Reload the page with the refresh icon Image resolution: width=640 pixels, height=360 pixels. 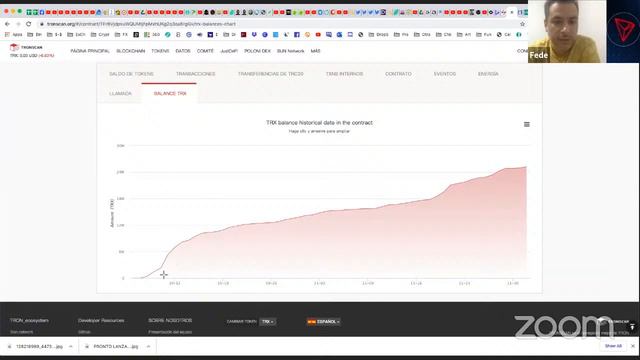point(29,24)
